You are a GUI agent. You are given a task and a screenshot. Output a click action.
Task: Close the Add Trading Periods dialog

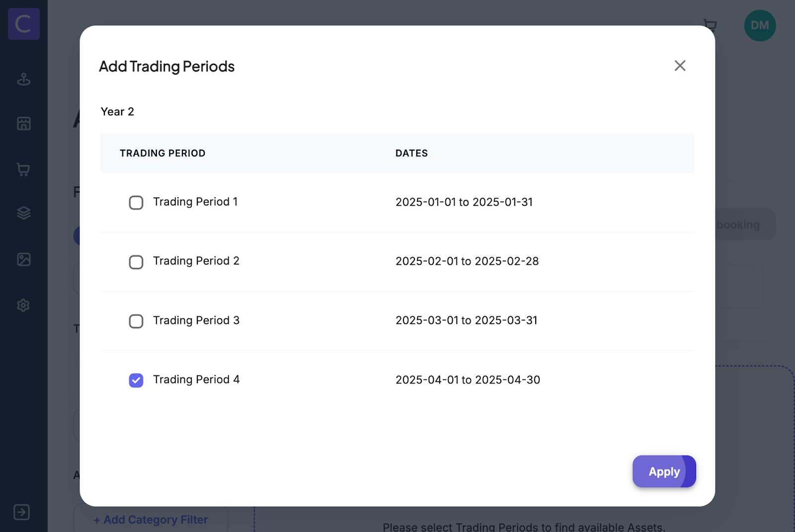680,66
